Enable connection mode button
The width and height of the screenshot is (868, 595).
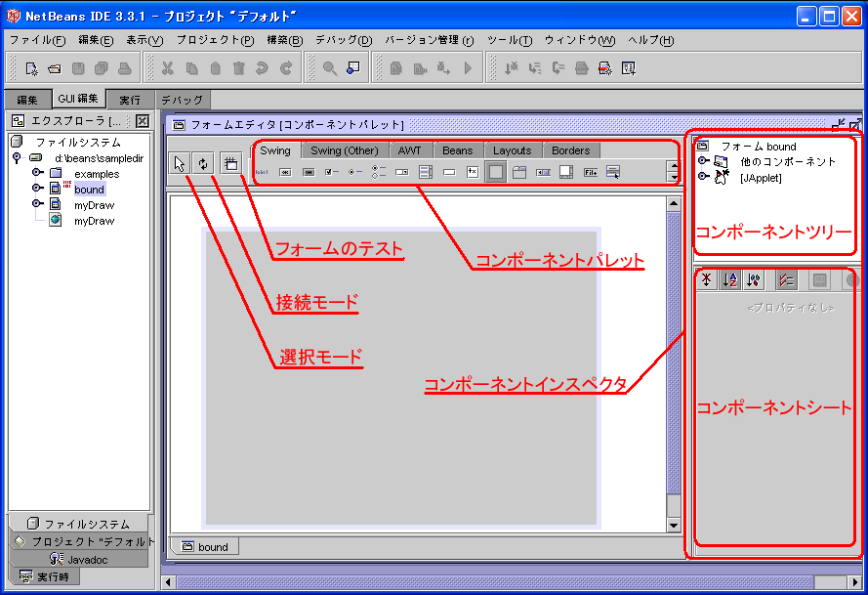pos(204,163)
